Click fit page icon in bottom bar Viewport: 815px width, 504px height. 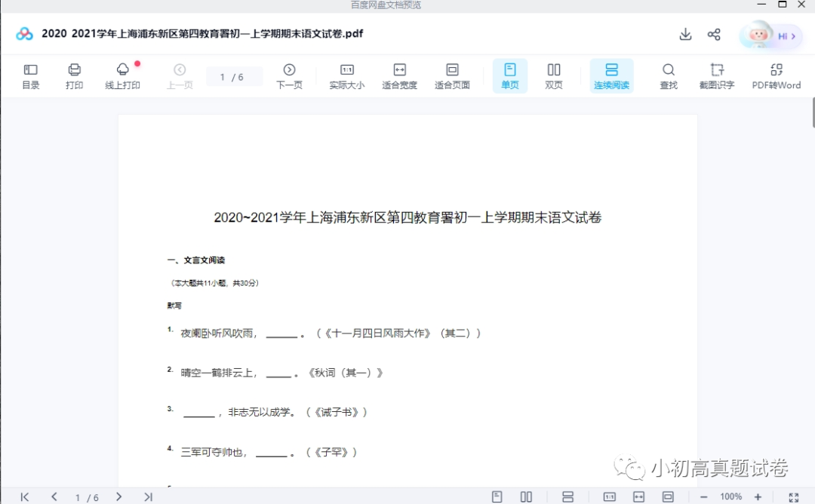pyautogui.click(x=668, y=496)
